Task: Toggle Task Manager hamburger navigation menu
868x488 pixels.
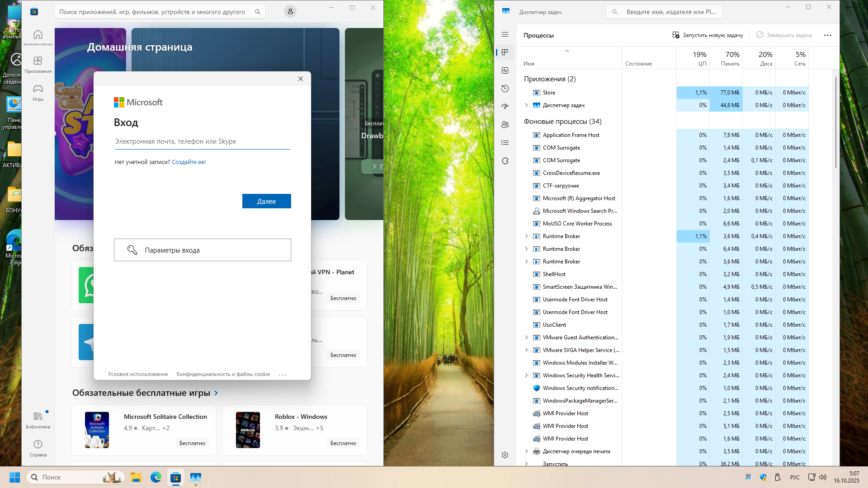Action: 505,34
